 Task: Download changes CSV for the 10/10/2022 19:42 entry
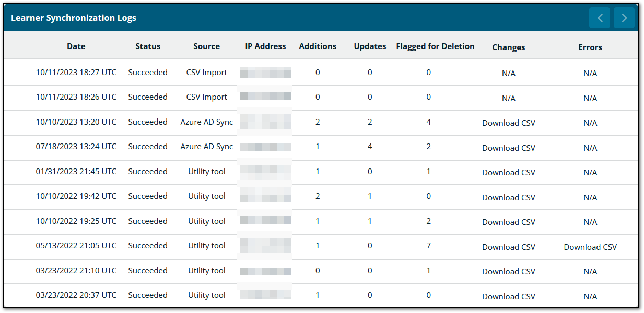click(508, 197)
